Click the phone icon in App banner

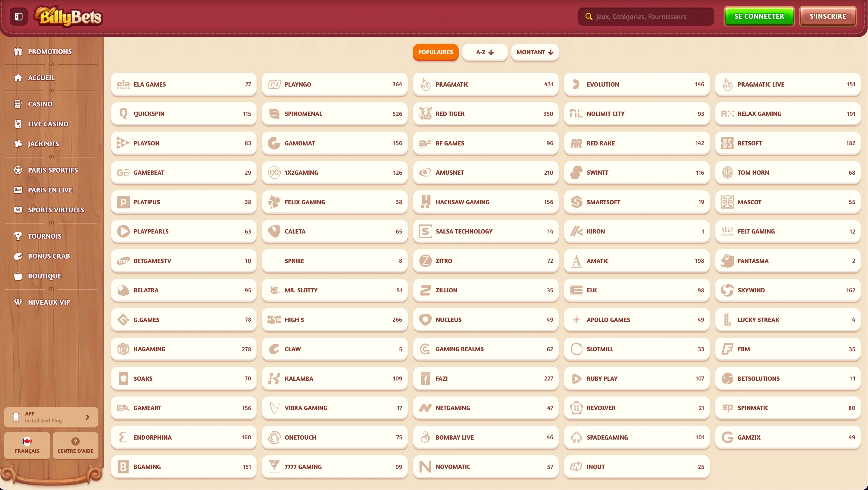16,417
